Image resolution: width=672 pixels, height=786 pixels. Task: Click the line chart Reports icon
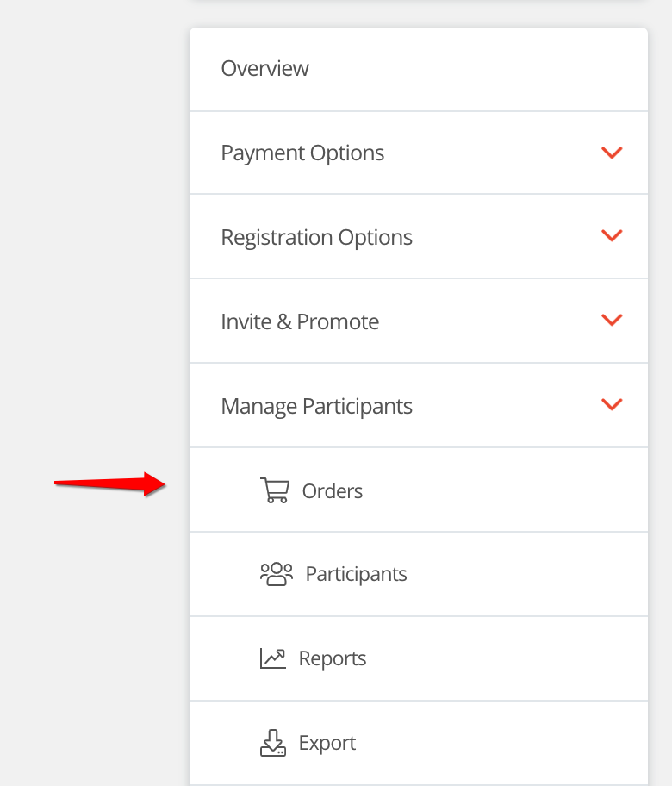pyautogui.click(x=272, y=658)
